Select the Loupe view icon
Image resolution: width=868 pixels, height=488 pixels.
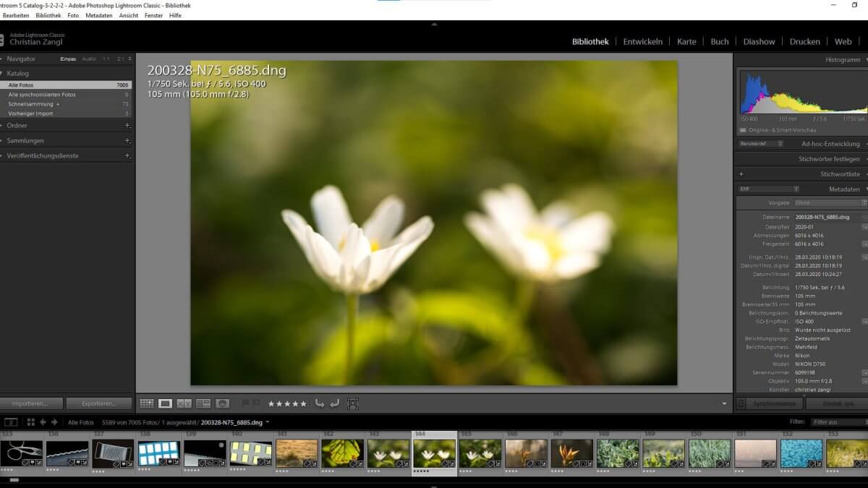click(166, 403)
